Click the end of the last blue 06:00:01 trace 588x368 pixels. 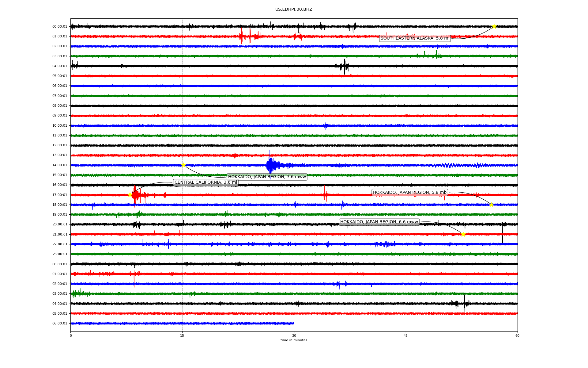point(293,323)
